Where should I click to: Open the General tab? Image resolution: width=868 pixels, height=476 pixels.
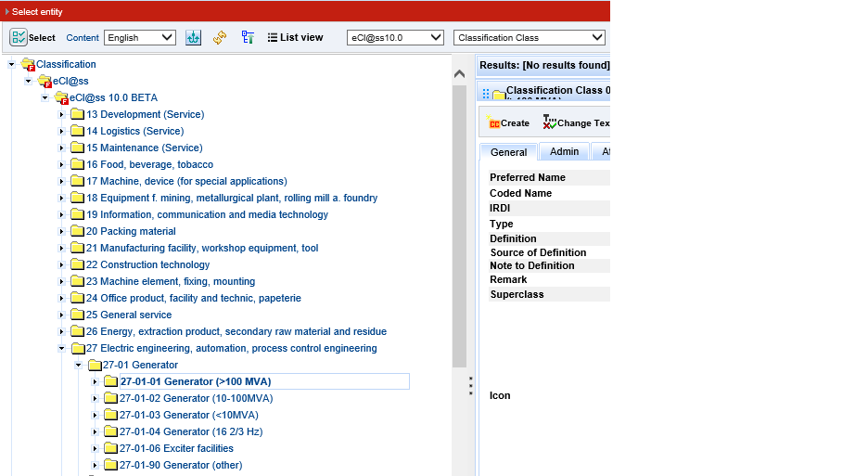[x=508, y=152]
